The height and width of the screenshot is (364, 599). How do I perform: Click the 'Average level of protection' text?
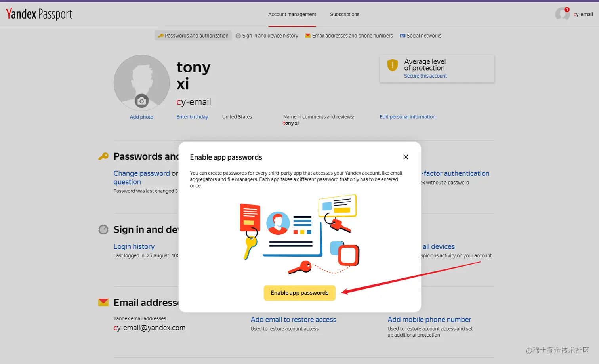point(425,65)
